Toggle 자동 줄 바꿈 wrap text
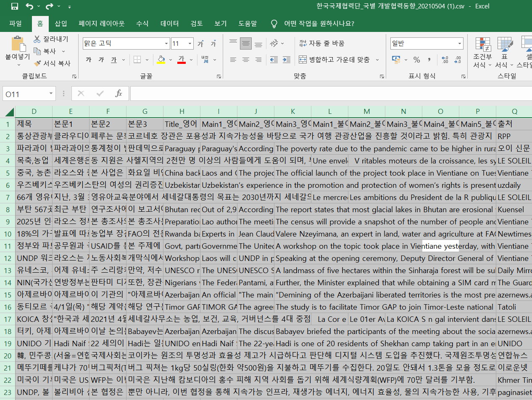 (322, 43)
